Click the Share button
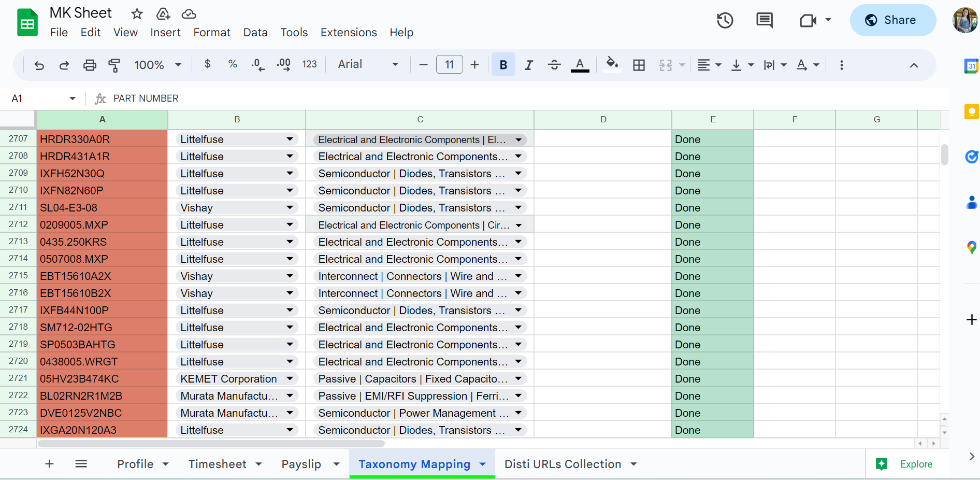Image resolution: width=980 pixels, height=480 pixels. click(x=893, y=20)
